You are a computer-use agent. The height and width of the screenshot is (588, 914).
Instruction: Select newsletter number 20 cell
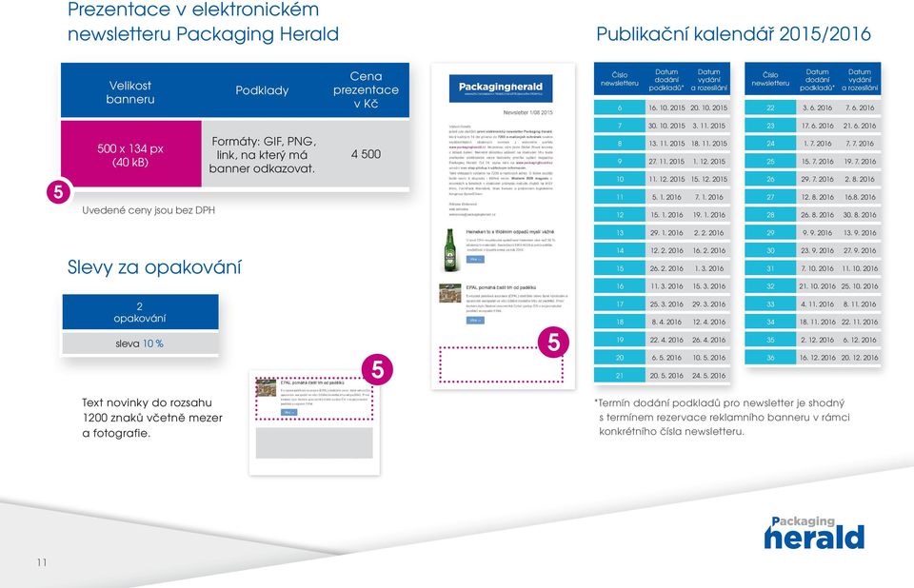tap(620, 358)
